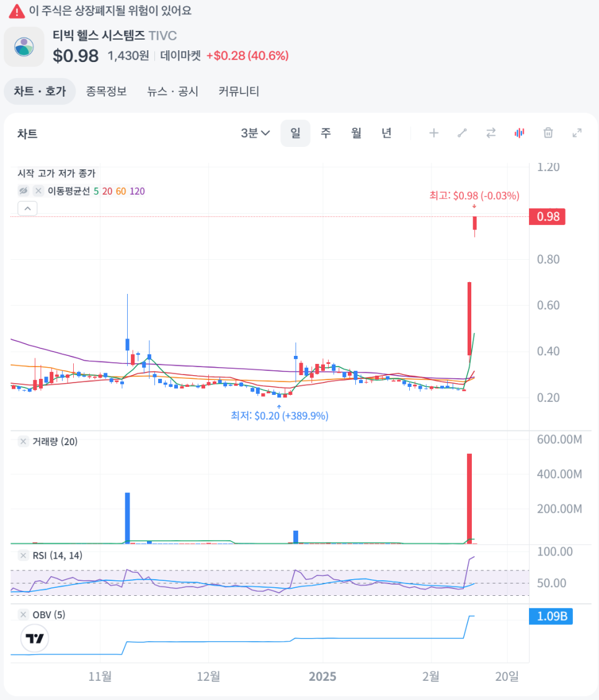Click the 12월 date axis label
599x700 pixels.
pyautogui.click(x=208, y=676)
